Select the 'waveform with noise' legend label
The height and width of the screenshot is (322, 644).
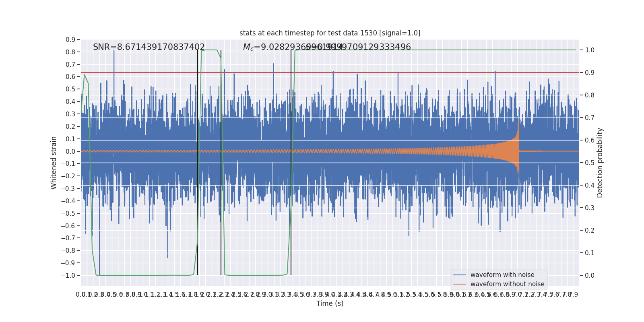[502, 275]
